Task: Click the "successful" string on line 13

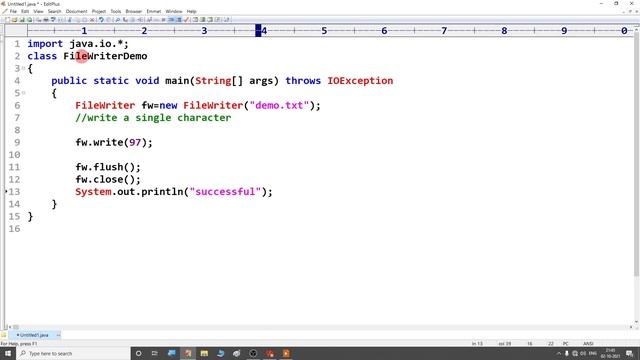Action: coord(225,191)
